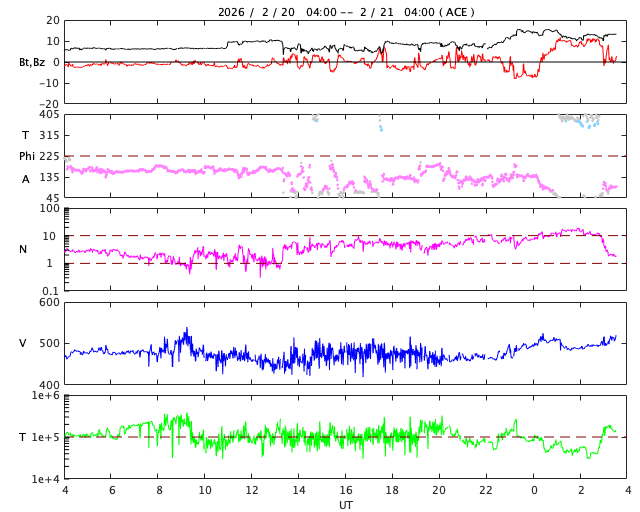Click the "UT" label below the time axis
Viewport: 640px width, 512px height.
pos(346,505)
